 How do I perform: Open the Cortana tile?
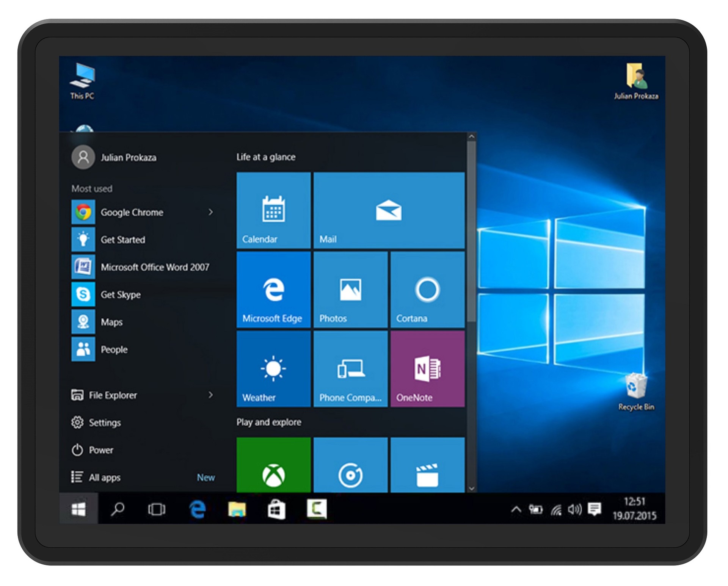coord(427,290)
